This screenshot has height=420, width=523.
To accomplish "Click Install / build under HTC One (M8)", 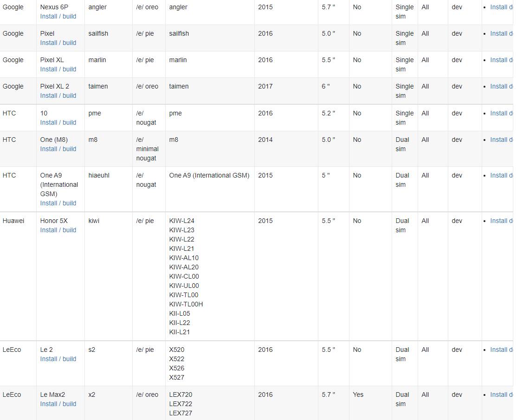I will [x=58, y=149].
